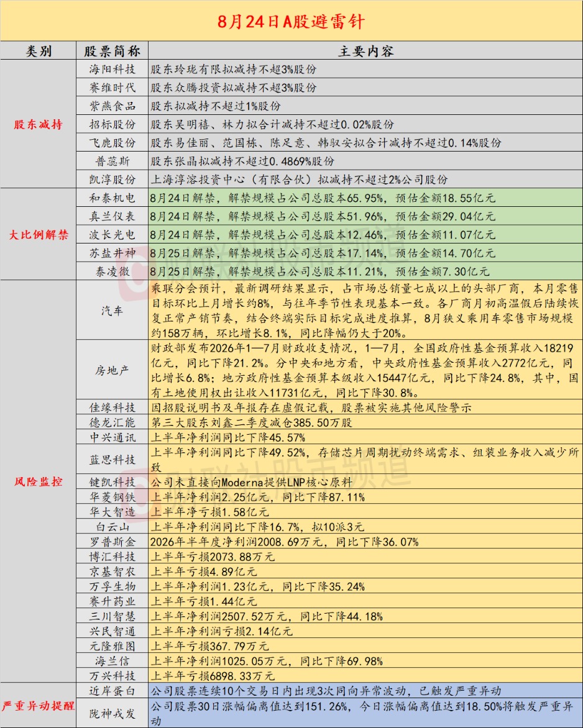Select the 中兴通讯 stock name
The height and width of the screenshot is (728, 583).
click(x=112, y=437)
